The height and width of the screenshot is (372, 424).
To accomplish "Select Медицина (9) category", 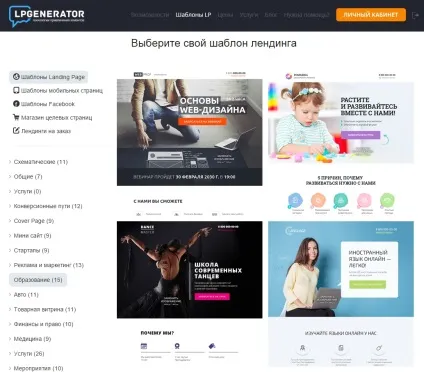I will point(32,339).
